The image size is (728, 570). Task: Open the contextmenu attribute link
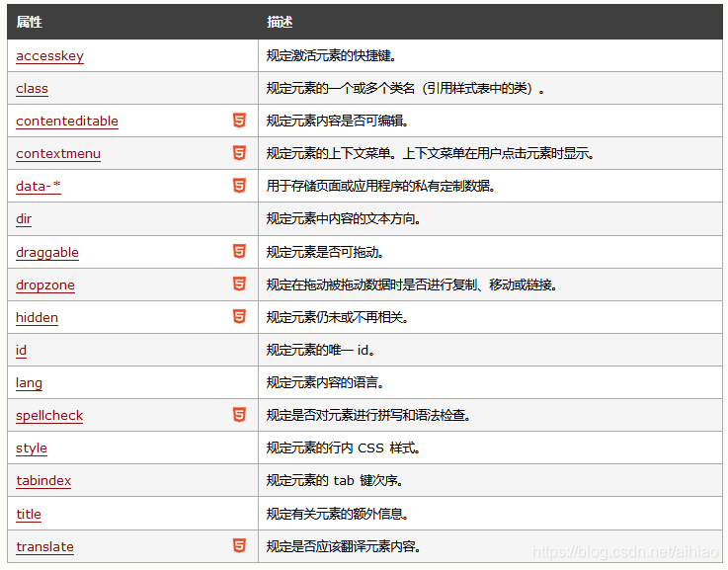point(58,153)
